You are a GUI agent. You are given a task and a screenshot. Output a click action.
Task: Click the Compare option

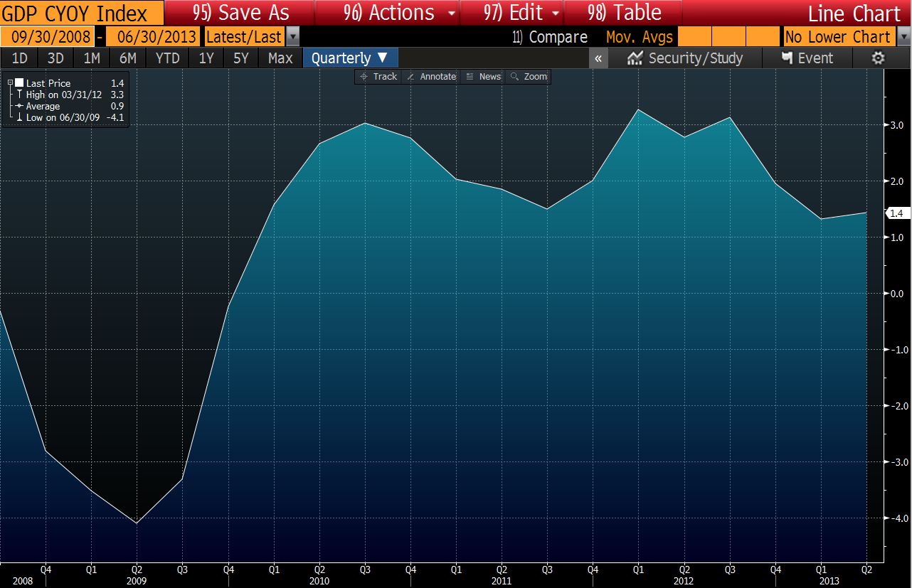(x=550, y=37)
